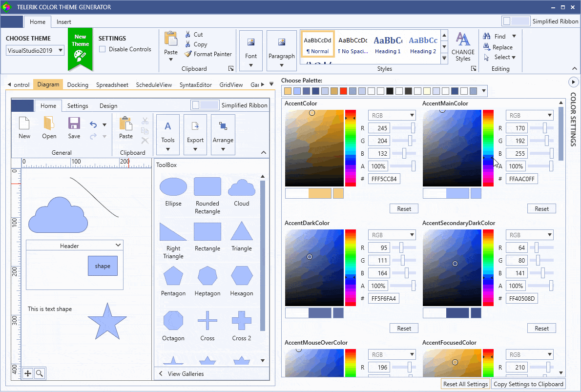The image size is (581, 392).
Task: Click Reset All Settings button
Action: pos(465,384)
